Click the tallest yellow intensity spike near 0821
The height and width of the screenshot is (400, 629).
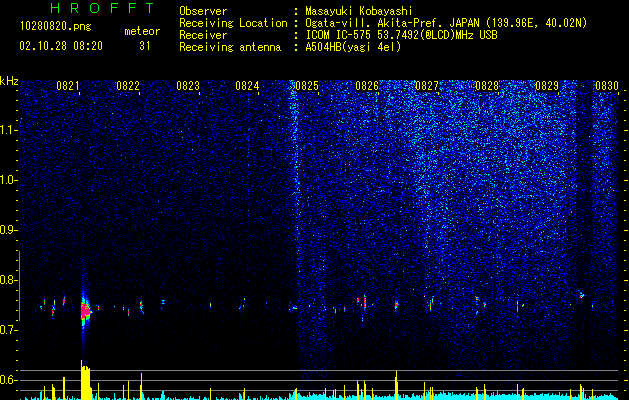click(85, 380)
